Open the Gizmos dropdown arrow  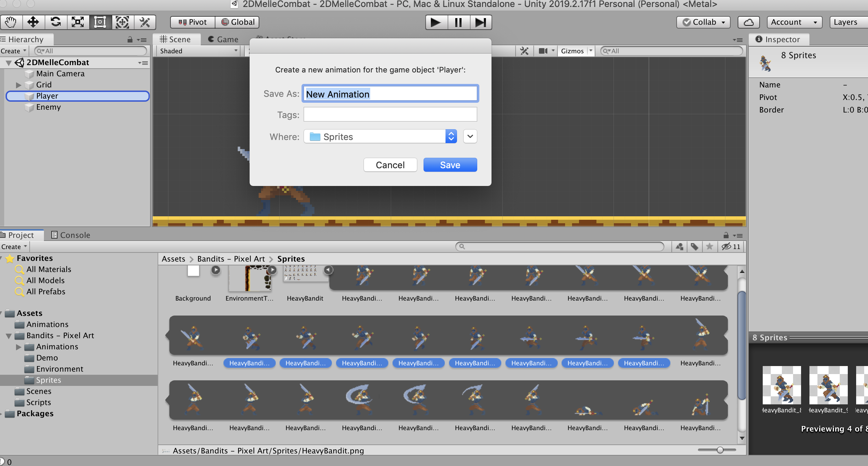tap(591, 51)
